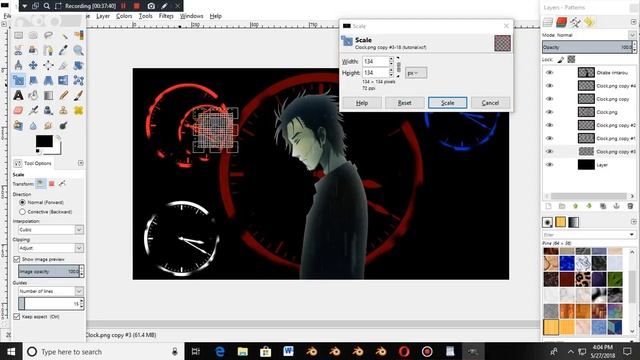Hide the black Layer at bottom
The height and width of the screenshot is (360, 640).
pyautogui.click(x=549, y=164)
